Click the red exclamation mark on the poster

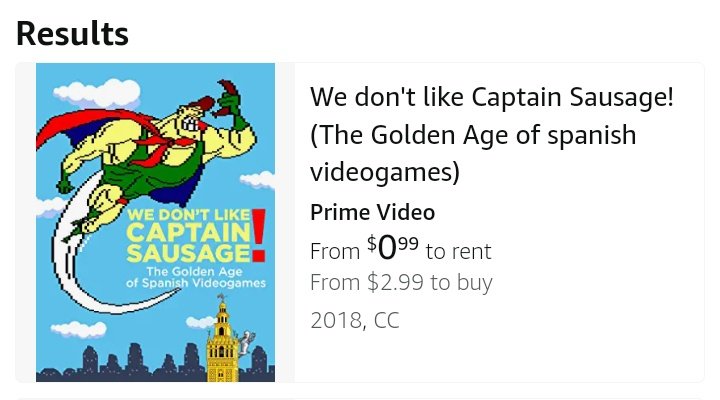(259, 235)
